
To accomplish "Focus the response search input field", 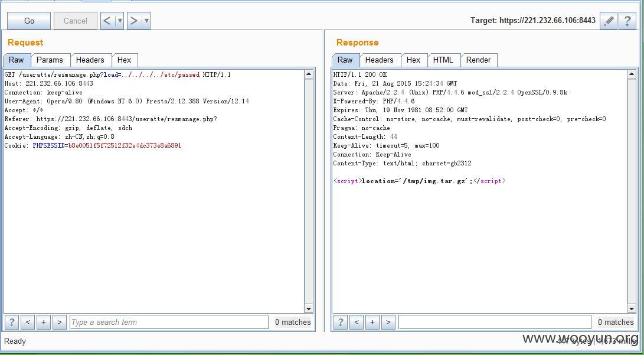I will 495,322.
